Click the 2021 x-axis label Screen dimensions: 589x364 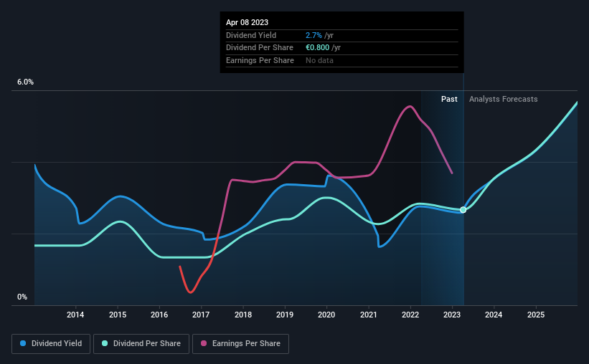(369, 315)
